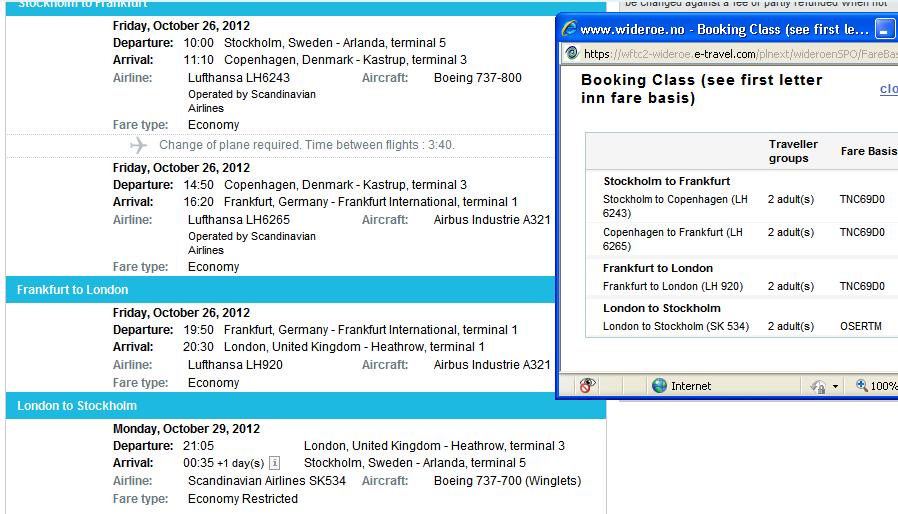Open the security zone dropdown arrow
The width and height of the screenshot is (898, 514).
coord(837,386)
